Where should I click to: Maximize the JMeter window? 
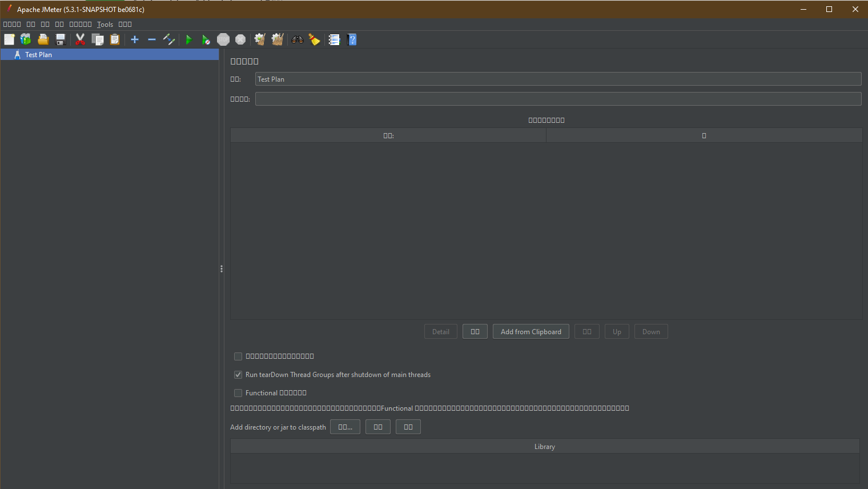829,9
